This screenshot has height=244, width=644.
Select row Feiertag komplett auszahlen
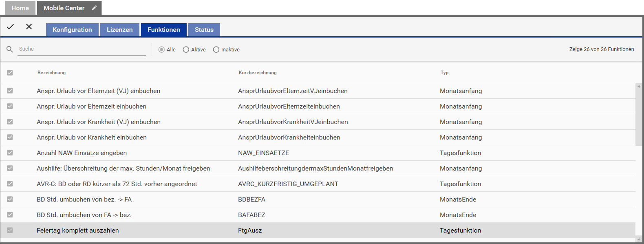coord(318,230)
